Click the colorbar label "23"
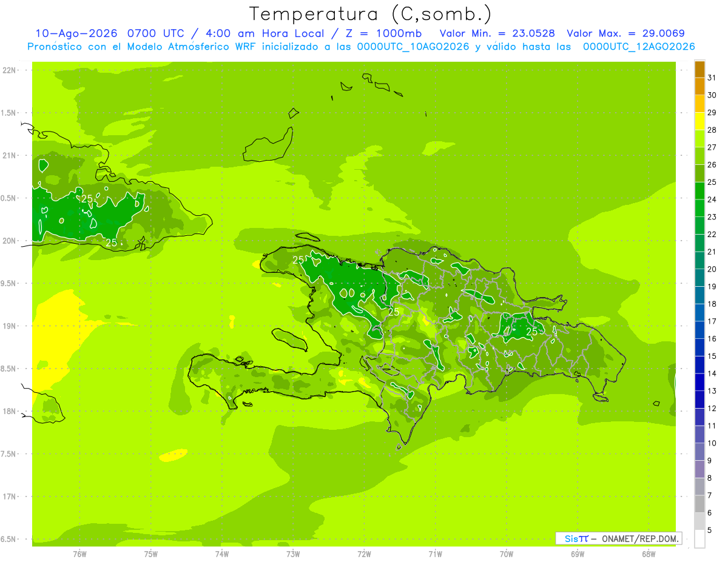 point(712,217)
